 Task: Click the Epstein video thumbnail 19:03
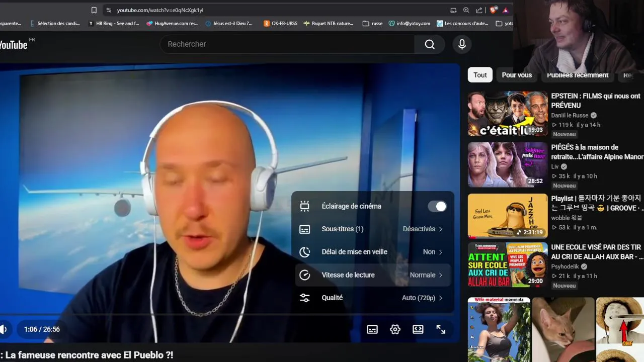click(x=508, y=114)
